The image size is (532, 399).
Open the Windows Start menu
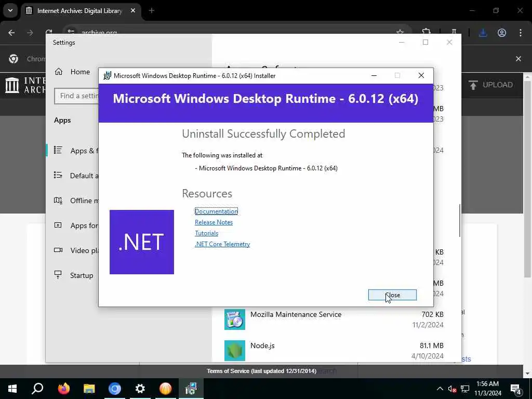pos(12,389)
